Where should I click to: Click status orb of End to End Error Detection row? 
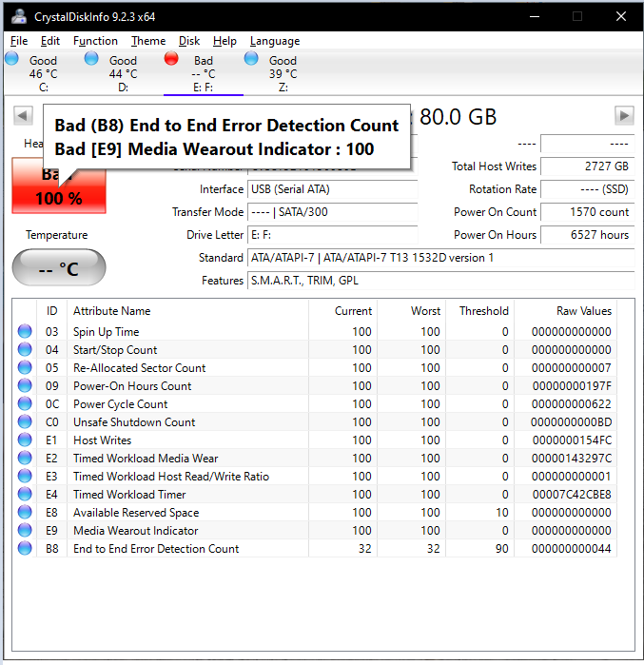[x=25, y=548]
